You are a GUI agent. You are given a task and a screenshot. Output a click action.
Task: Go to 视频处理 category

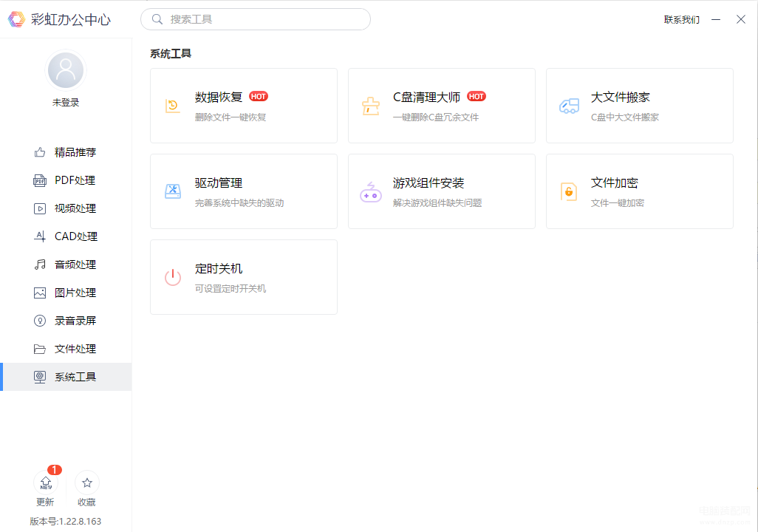click(x=66, y=208)
